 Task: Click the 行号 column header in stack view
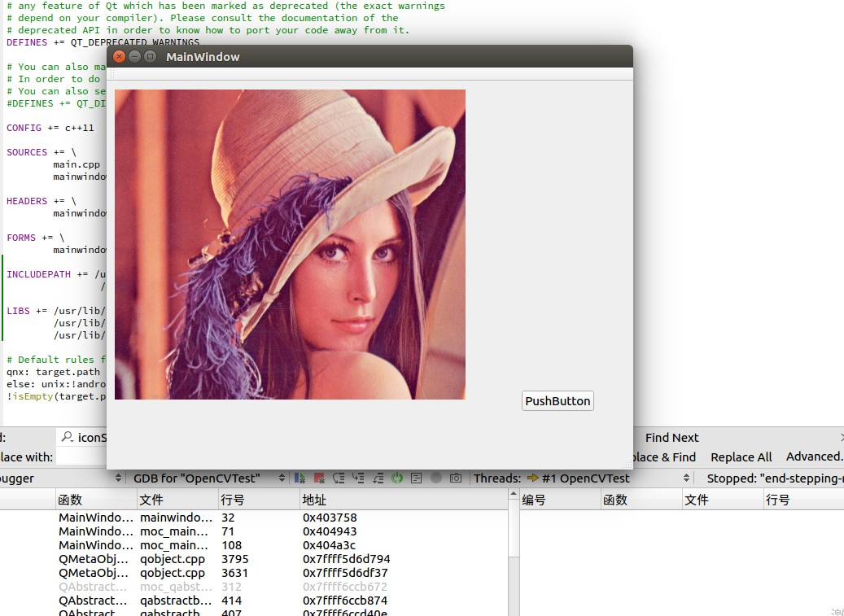260,500
